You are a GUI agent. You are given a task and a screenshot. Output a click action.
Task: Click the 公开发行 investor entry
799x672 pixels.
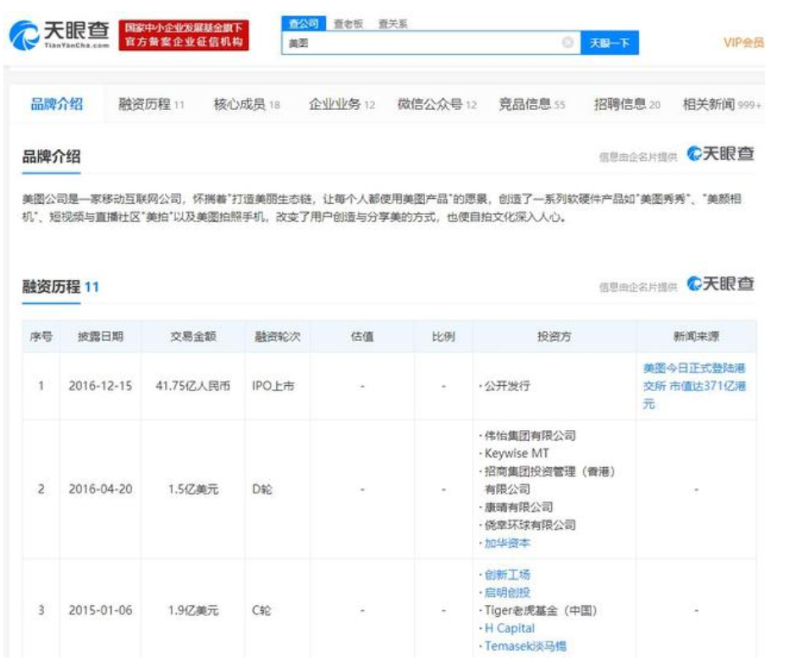(507, 386)
